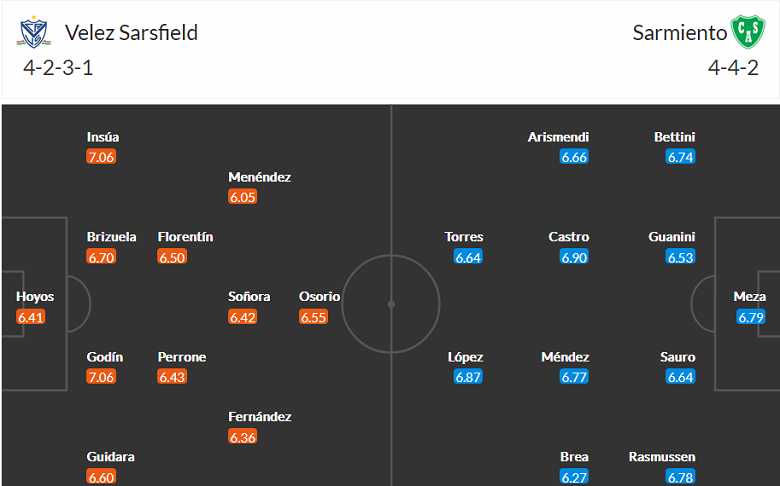Open Perrone's player details

182,357
